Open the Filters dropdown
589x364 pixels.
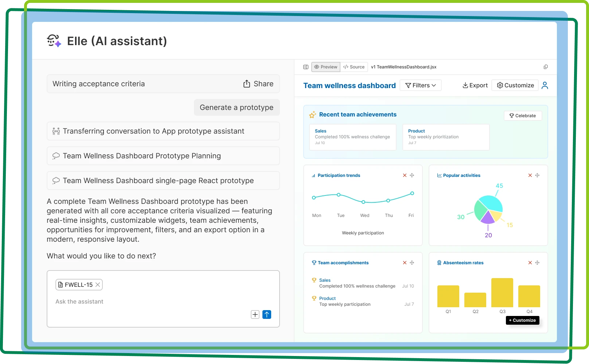(420, 85)
